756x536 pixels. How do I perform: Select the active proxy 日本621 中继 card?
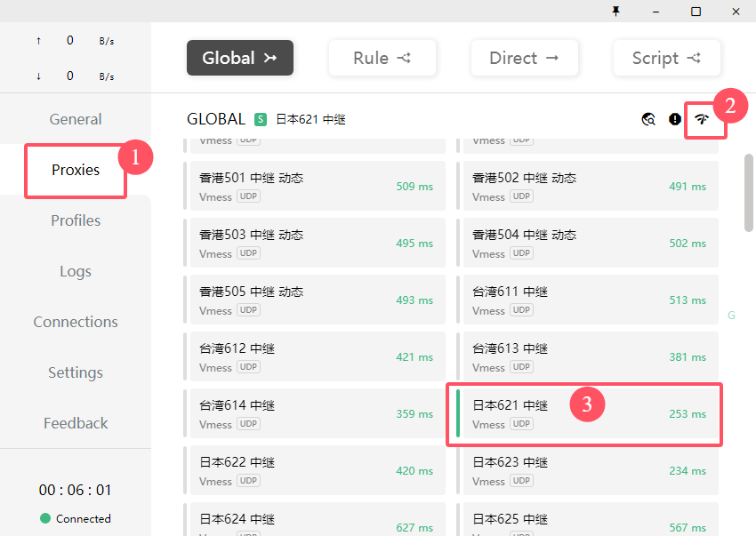[x=591, y=413]
